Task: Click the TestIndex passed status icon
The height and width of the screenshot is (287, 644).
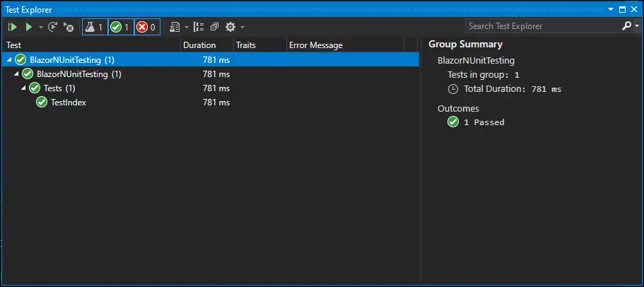Action: tap(42, 102)
